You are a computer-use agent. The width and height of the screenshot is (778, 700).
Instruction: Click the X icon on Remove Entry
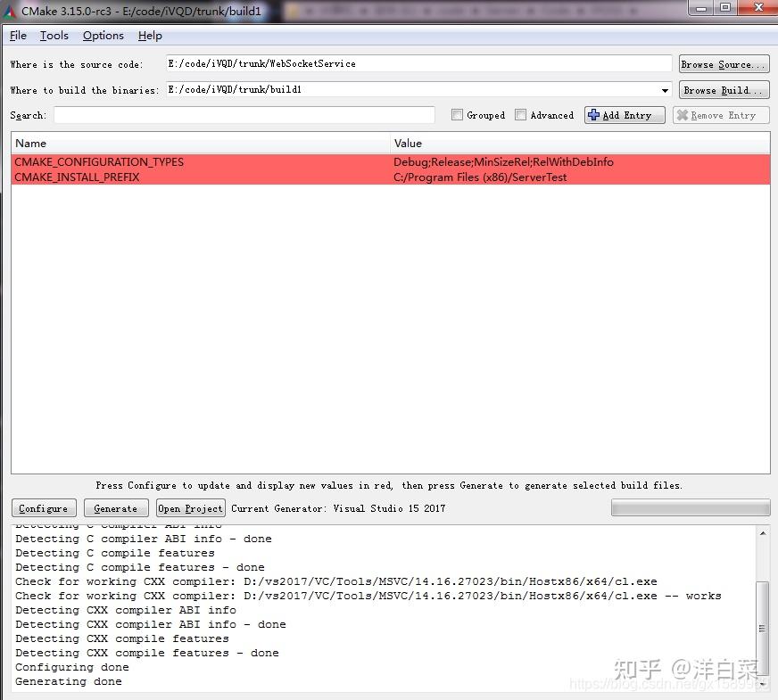pyautogui.click(x=683, y=114)
